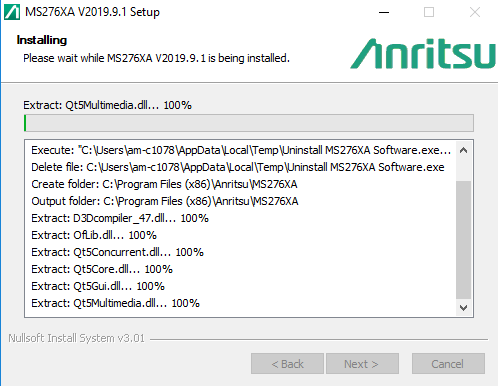Maximize the MS276XA Setup window
The width and height of the screenshot is (498, 386).
pos(429,12)
